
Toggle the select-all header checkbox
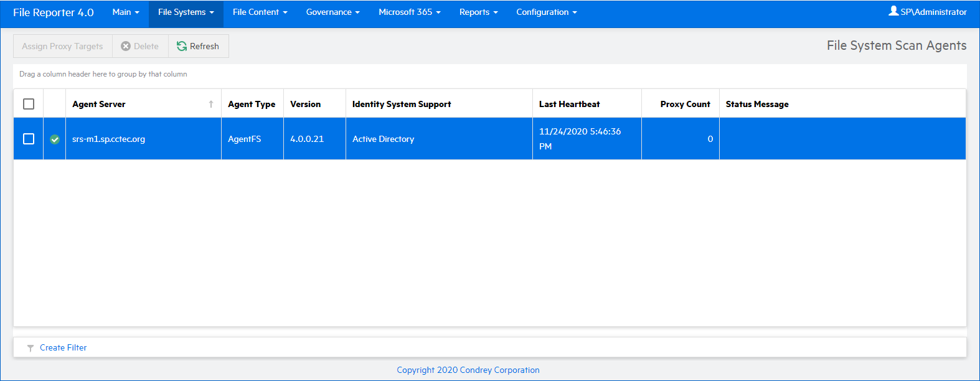[29, 104]
